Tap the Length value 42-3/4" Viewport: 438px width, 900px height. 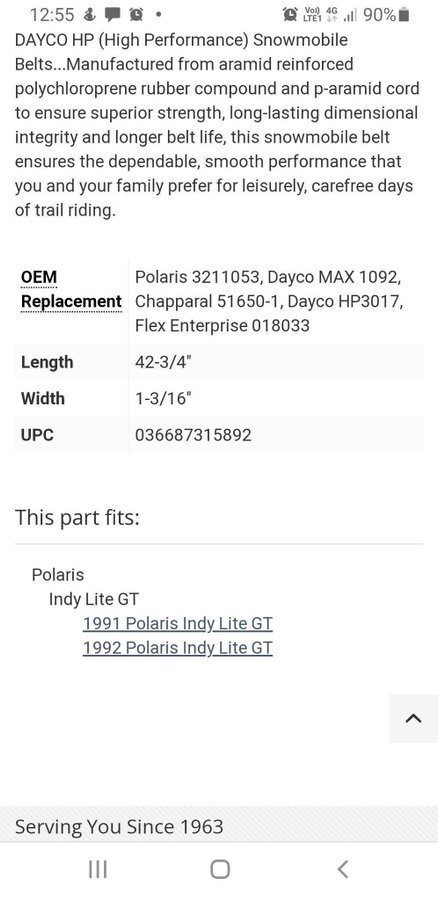[x=160, y=363]
